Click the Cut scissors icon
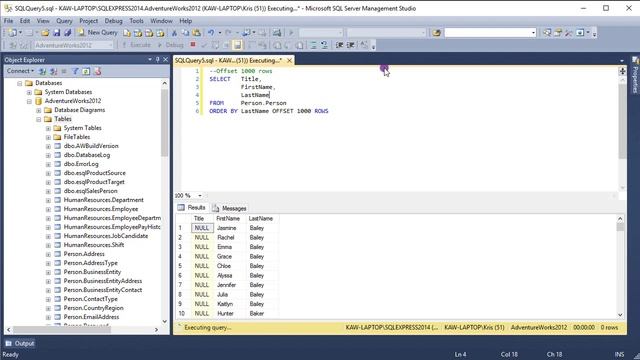The width and height of the screenshot is (640, 360). [174, 33]
